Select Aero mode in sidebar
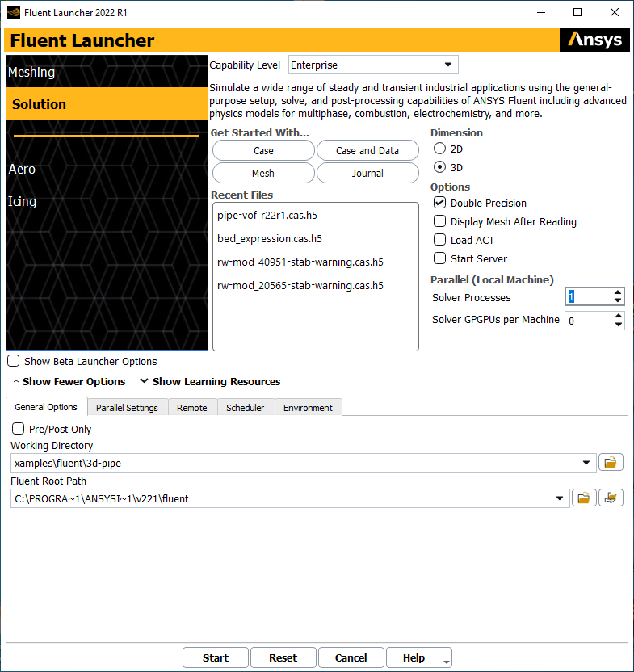 pos(107,169)
